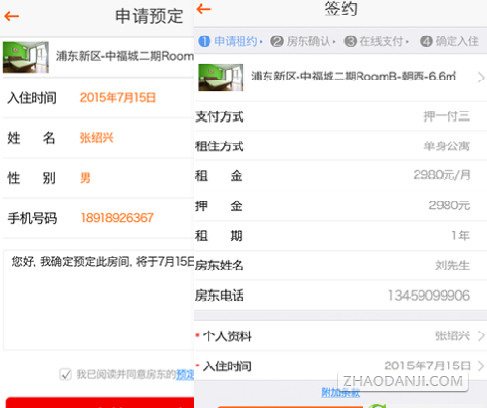Edit 入住时间 date 2015年7月15日
487x408 pixels.
coord(118,98)
